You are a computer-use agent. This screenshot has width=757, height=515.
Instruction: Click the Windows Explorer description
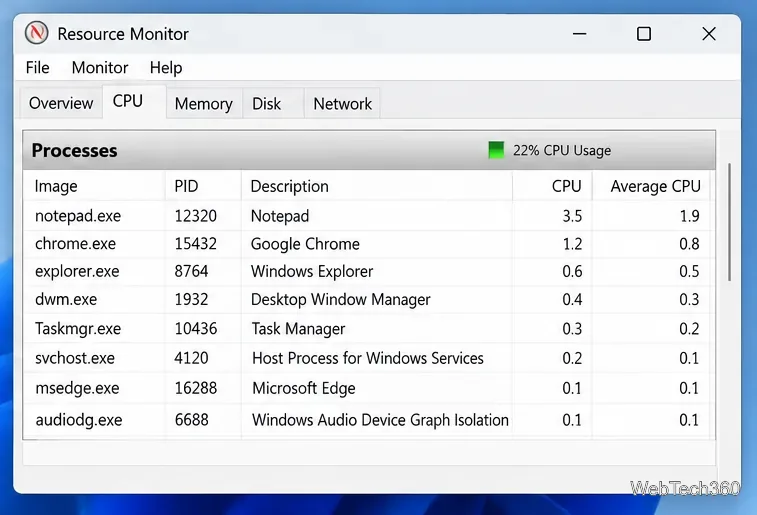[x=312, y=271]
